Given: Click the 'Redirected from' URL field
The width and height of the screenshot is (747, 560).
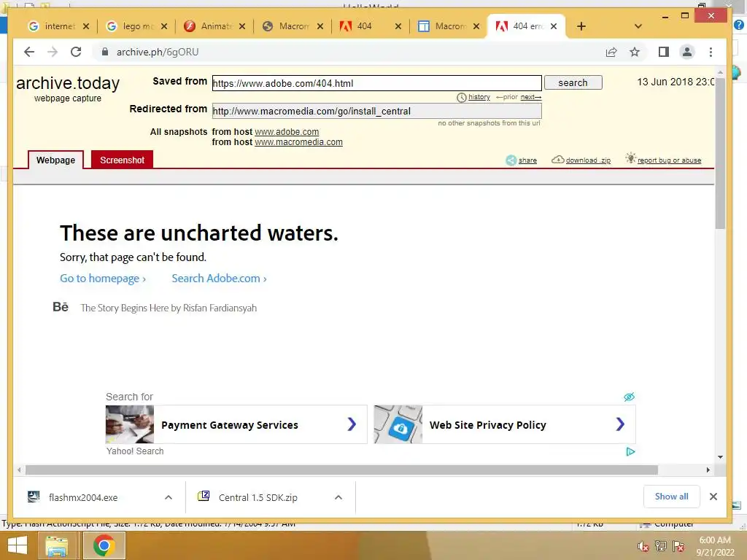Looking at the screenshot, I should pos(377,111).
